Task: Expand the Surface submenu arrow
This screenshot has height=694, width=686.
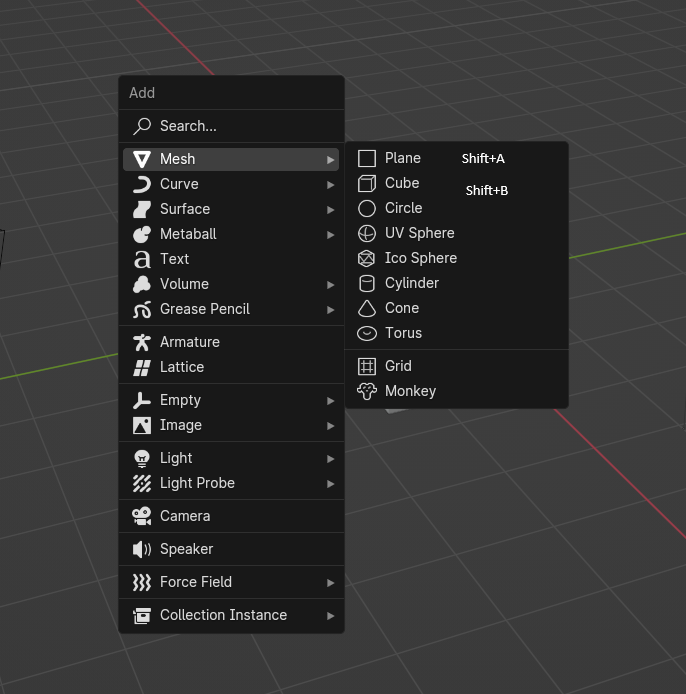Action: 330,210
